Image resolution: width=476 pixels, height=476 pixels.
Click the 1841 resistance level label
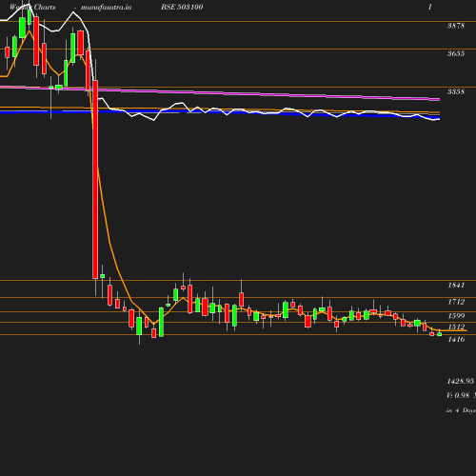[456, 285]
